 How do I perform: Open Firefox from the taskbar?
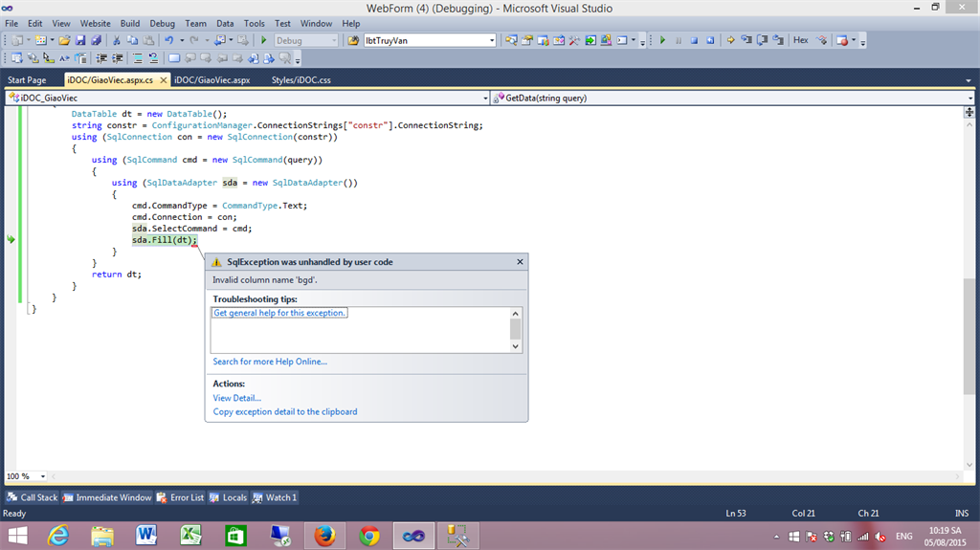click(325, 536)
